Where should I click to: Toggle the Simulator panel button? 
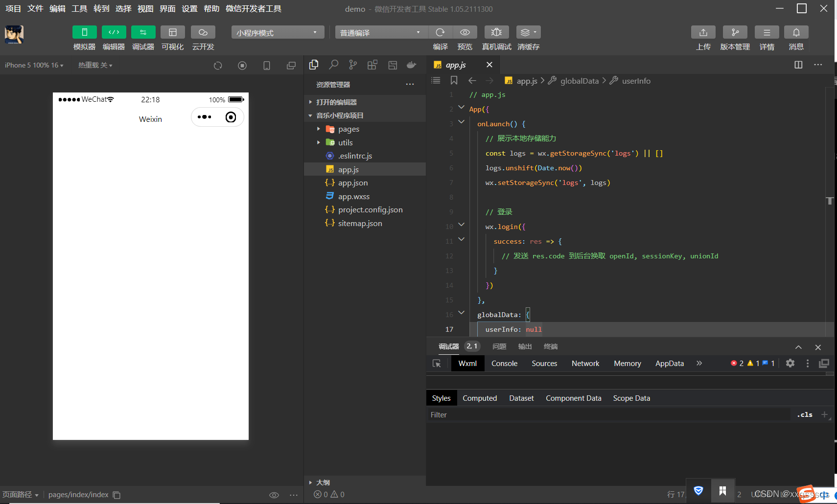(85, 32)
